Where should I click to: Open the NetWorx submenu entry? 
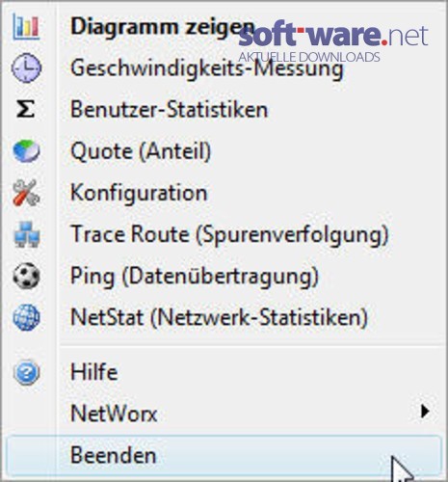[x=224, y=414]
